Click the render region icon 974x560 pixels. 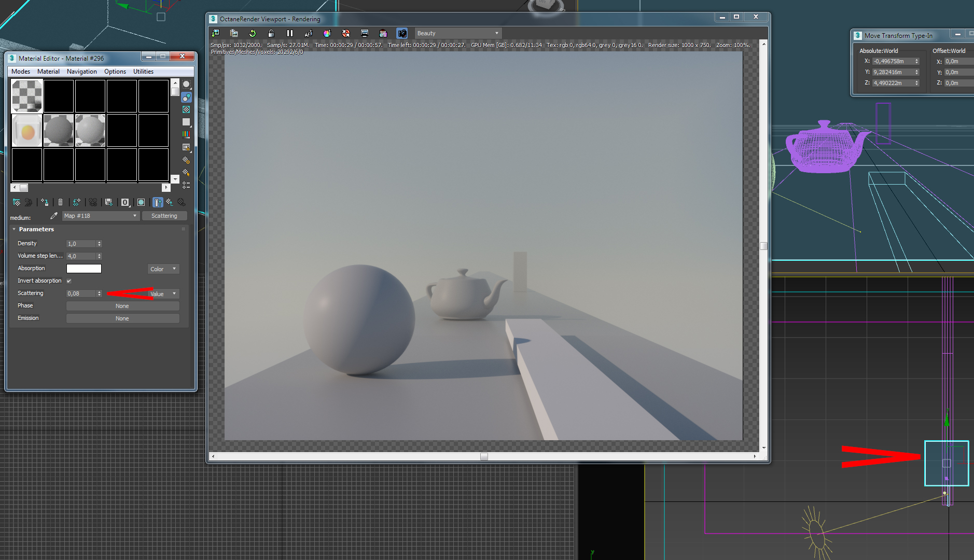(x=383, y=33)
